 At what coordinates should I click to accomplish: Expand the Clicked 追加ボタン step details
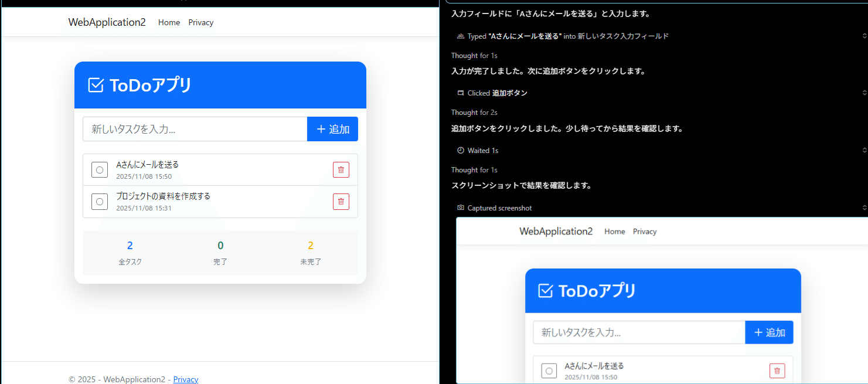(x=864, y=93)
